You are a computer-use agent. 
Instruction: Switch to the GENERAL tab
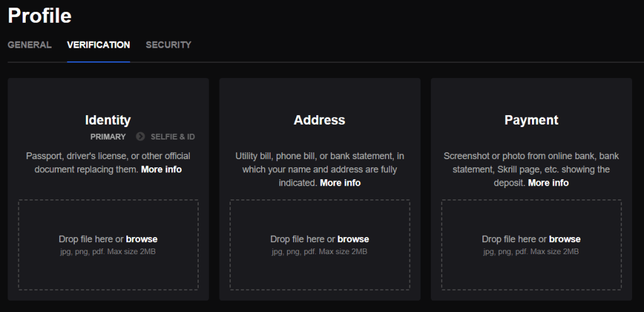pyautogui.click(x=30, y=45)
